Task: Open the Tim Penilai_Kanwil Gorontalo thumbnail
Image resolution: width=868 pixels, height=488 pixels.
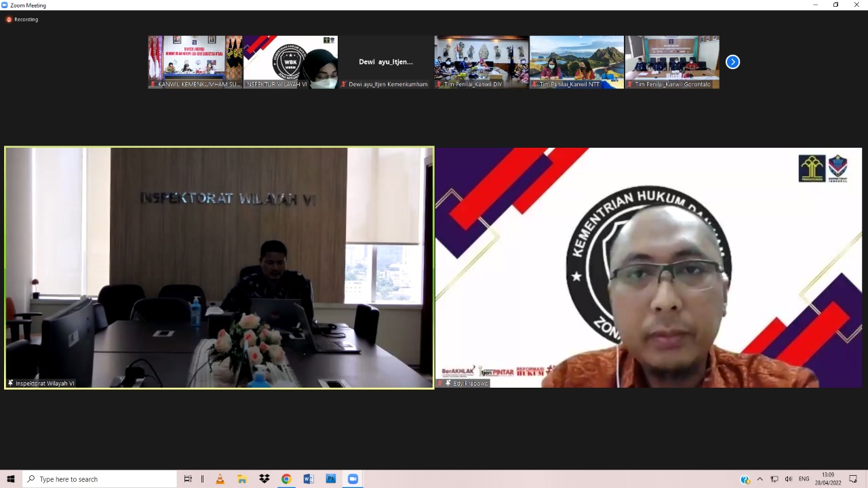Action: click(x=672, y=62)
